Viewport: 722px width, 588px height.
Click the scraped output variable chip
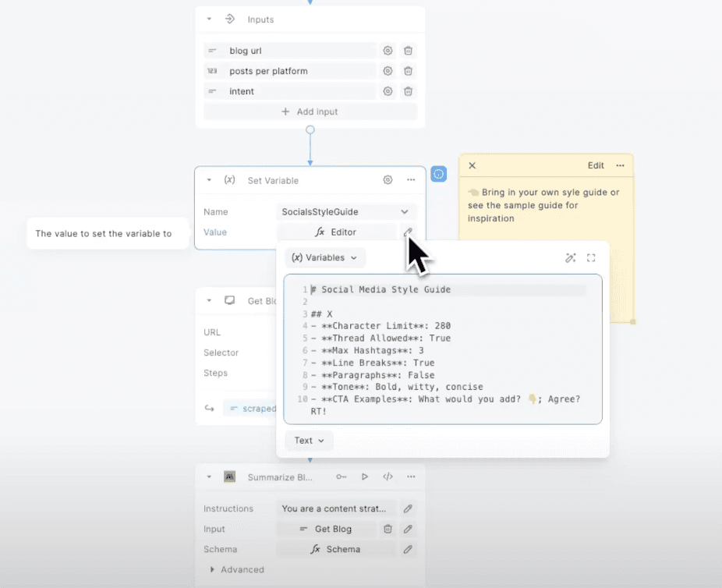pyautogui.click(x=251, y=409)
